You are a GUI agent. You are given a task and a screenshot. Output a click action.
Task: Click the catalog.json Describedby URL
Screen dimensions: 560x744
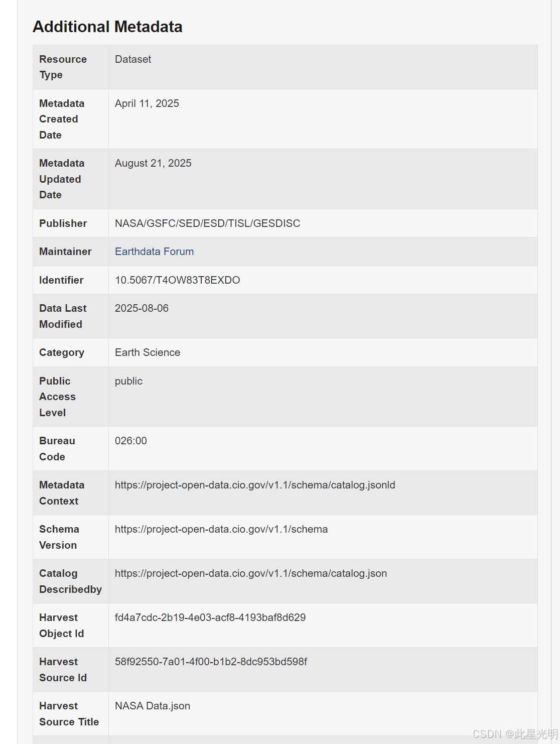pyautogui.click(x=250, y=573)
